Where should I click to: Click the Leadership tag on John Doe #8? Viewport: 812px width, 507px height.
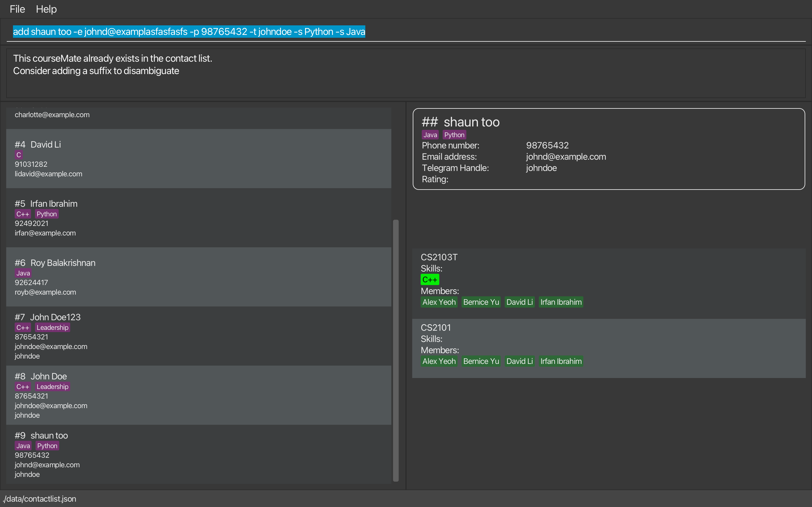coord(52,387)
